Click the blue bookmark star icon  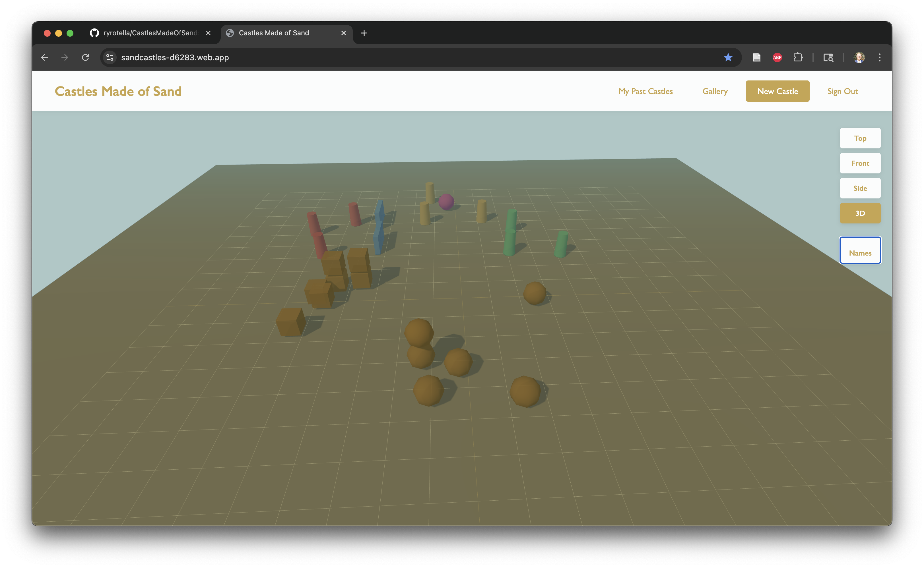728,57
